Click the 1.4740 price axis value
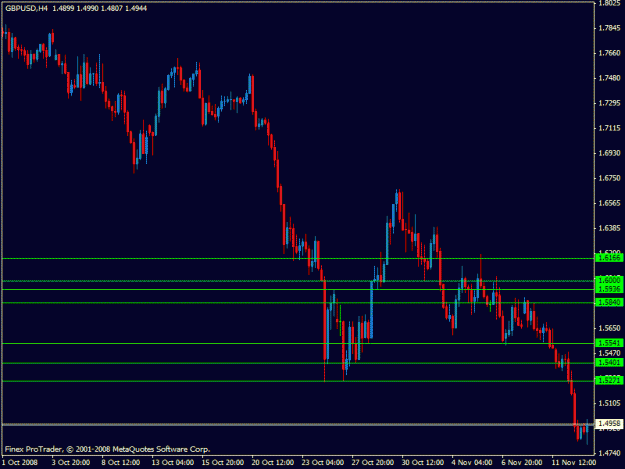The image size is (625, 469). 610,453
